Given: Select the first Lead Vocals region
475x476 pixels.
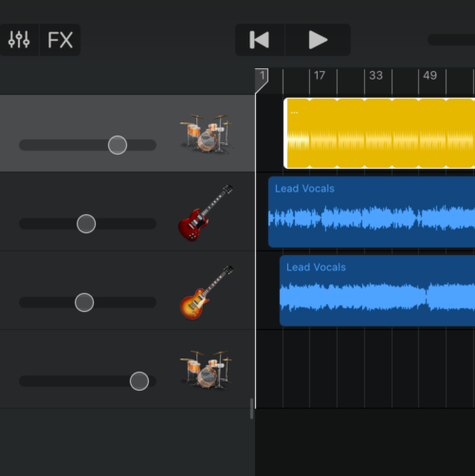Looking at the screenshot, I should point(372,211).
